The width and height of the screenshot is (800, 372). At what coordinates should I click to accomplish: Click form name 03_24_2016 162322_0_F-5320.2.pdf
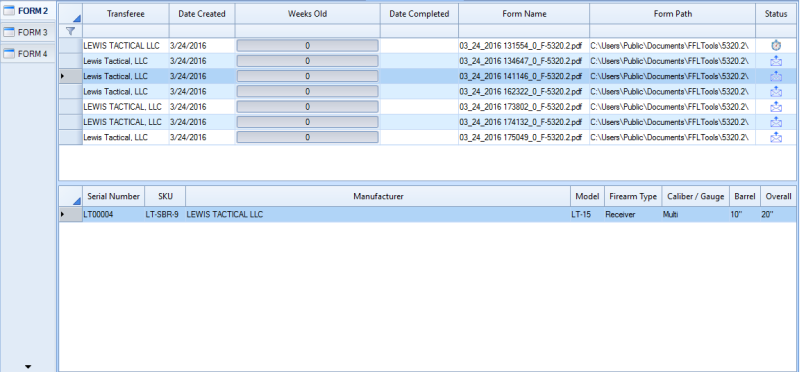[520, 91]
